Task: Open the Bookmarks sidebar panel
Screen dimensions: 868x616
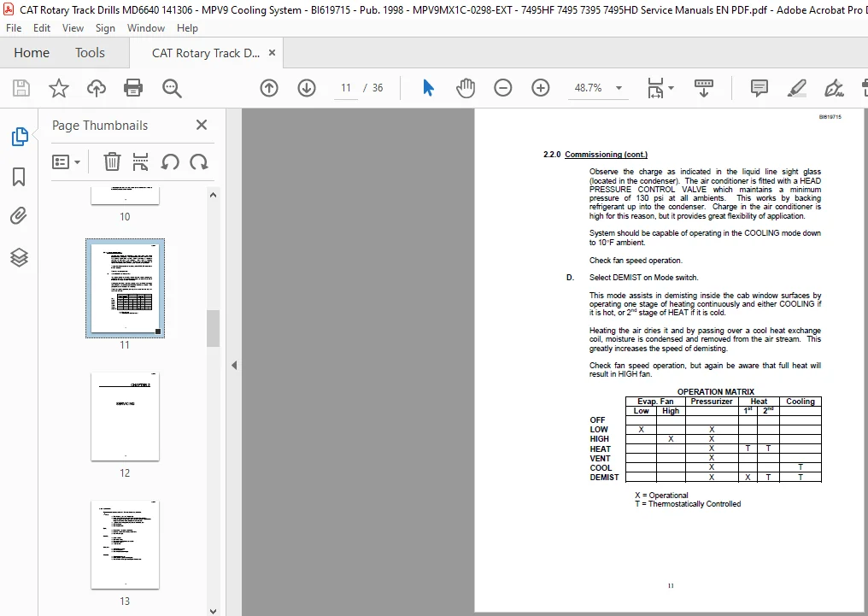Action: pos(19,177)
